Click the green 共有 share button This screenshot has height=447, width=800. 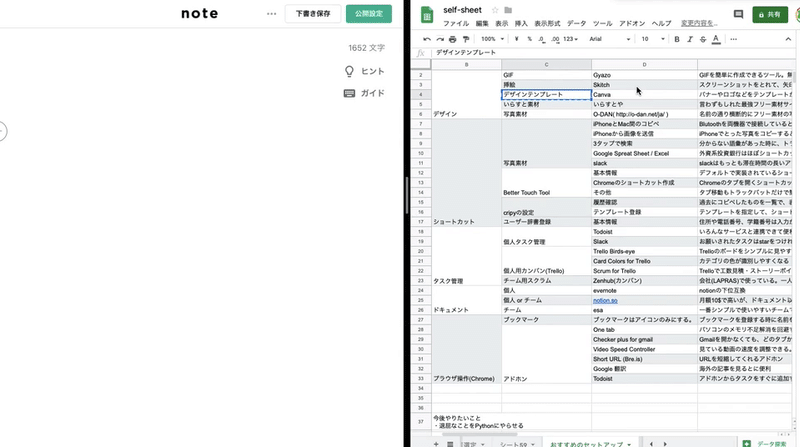(770, 15)
